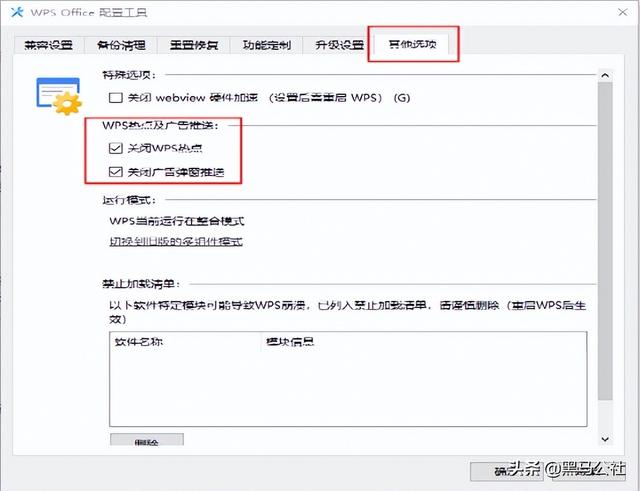Click the 确定 button at the bottom
The image size is (640, 491).
coord(507,471)
